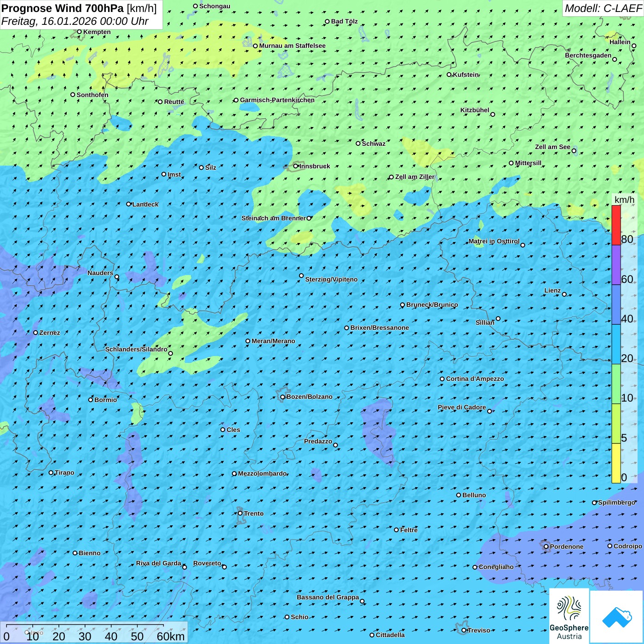Click the Spilimbergo location dot
The image size is (644, 644).
[x=594, y=502]
